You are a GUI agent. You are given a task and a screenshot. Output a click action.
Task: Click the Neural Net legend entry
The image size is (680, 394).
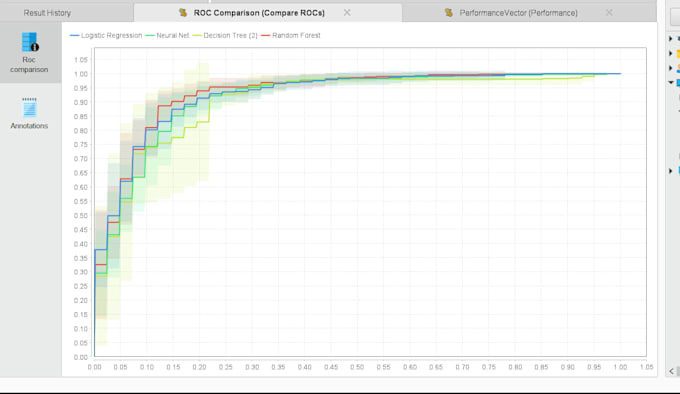point(167,36)
